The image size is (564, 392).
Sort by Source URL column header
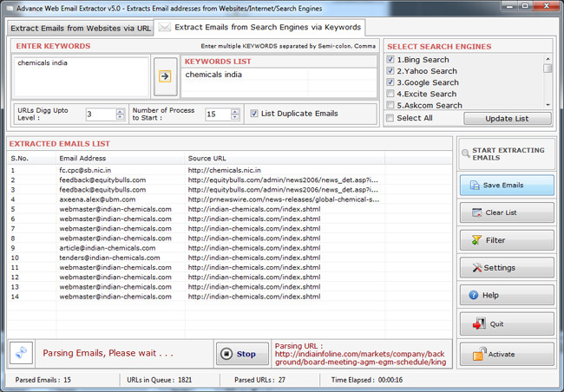pyautogui.click(x=285, y=158)
